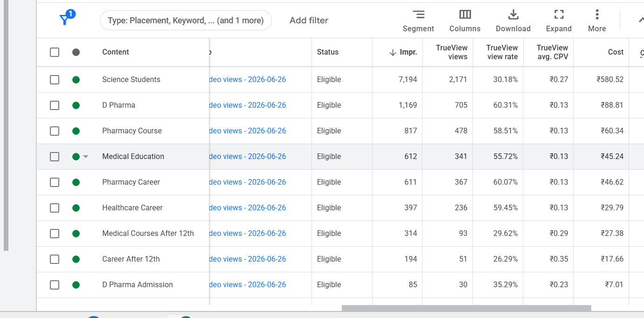Screen dimensions: 644x318
Task: Select the Pharmacy Course row checkbox
Action: (55, 131)
